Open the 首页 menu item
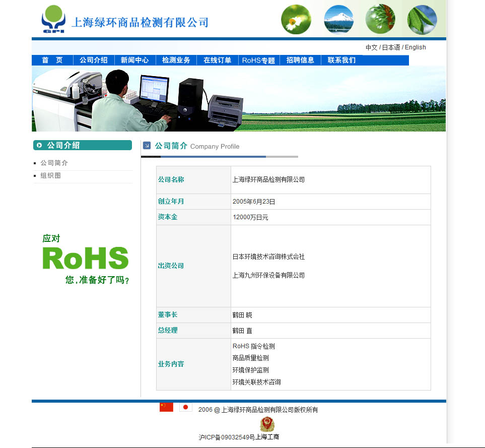The image size is (485, 448). point(52,60)
